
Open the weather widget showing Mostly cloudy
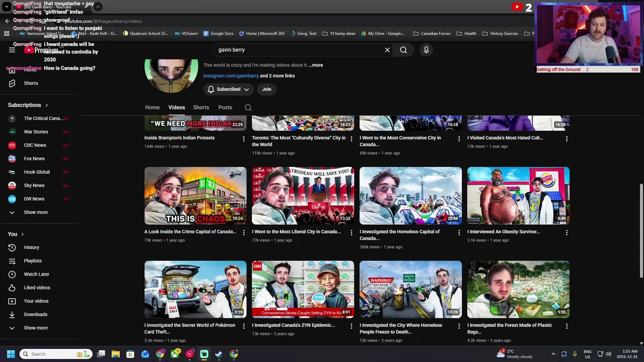514,354
